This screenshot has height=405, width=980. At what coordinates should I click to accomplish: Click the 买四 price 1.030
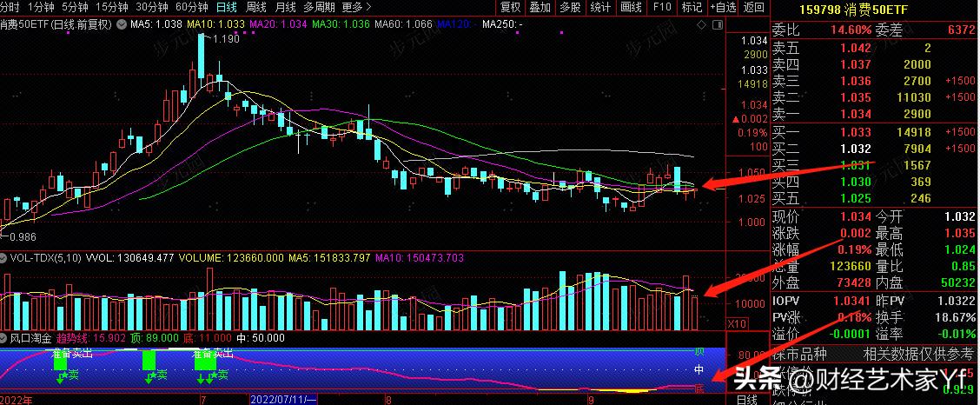coord(855,182)
